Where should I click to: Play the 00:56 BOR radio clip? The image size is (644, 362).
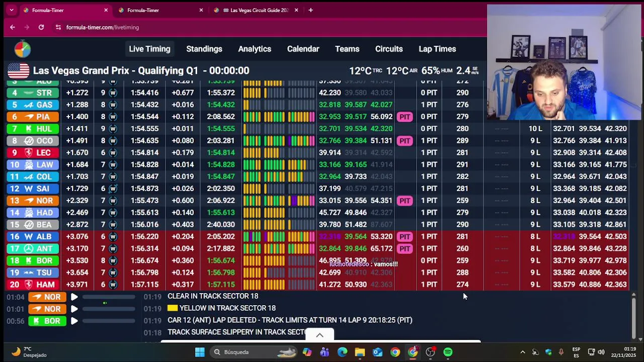click(74, 321)
